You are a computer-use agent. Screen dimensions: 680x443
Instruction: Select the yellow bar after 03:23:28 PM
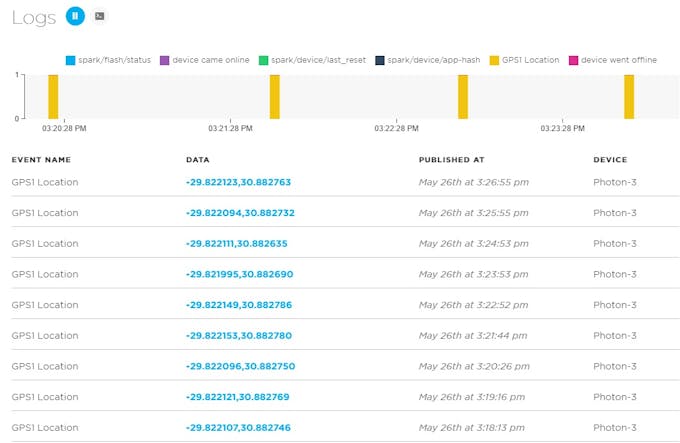coord(629,97)
